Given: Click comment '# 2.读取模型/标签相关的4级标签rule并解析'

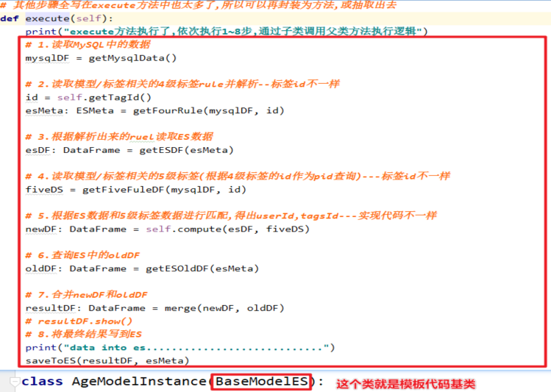Looking at the screenshot, I should click(182, 84).
